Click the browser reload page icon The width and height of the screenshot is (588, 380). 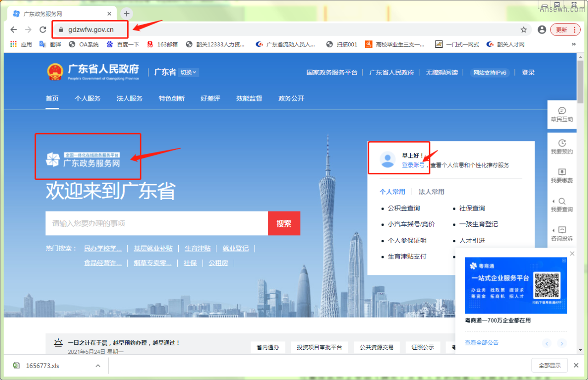point(43,30)
